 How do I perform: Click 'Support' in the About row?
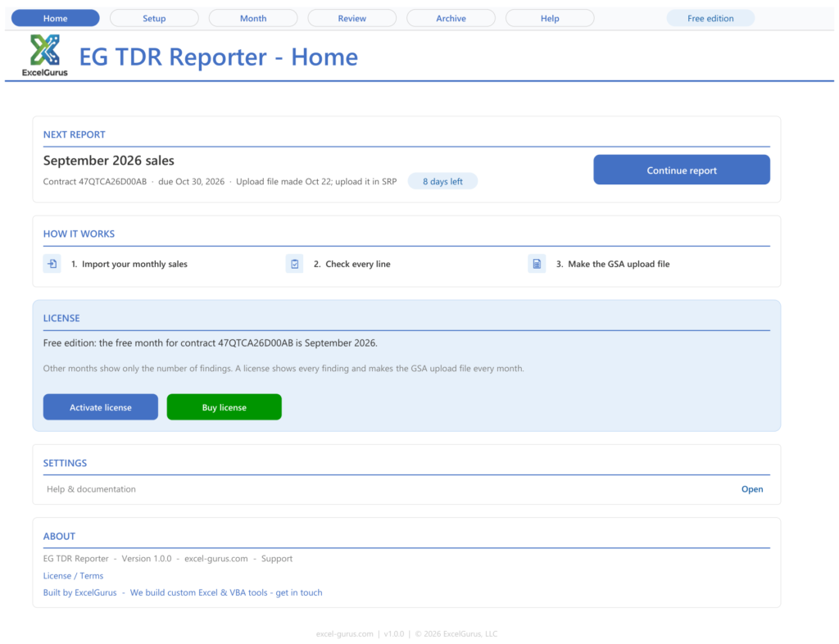277,559
